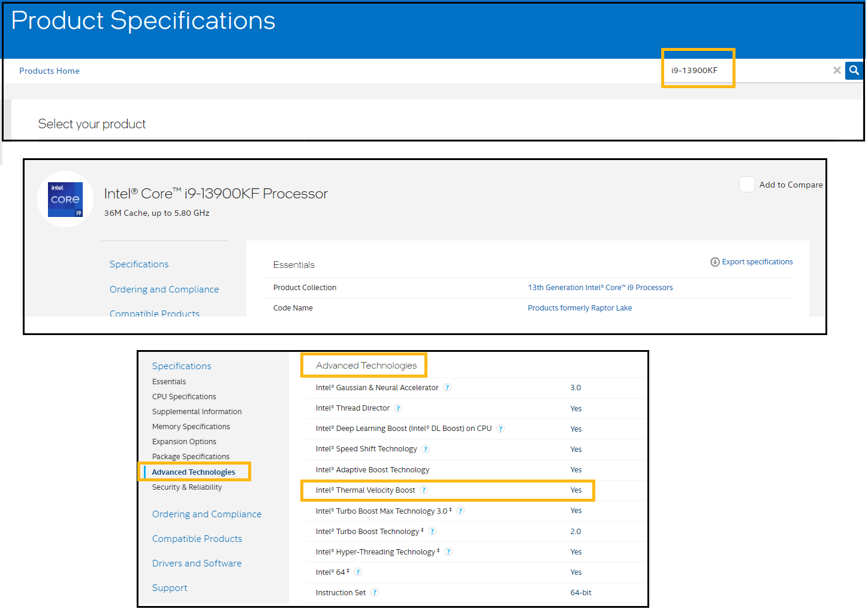The image size is (868, 615).
Task: Open Ordering and Compliance in the lower sidebar
Action: (207, 514)
